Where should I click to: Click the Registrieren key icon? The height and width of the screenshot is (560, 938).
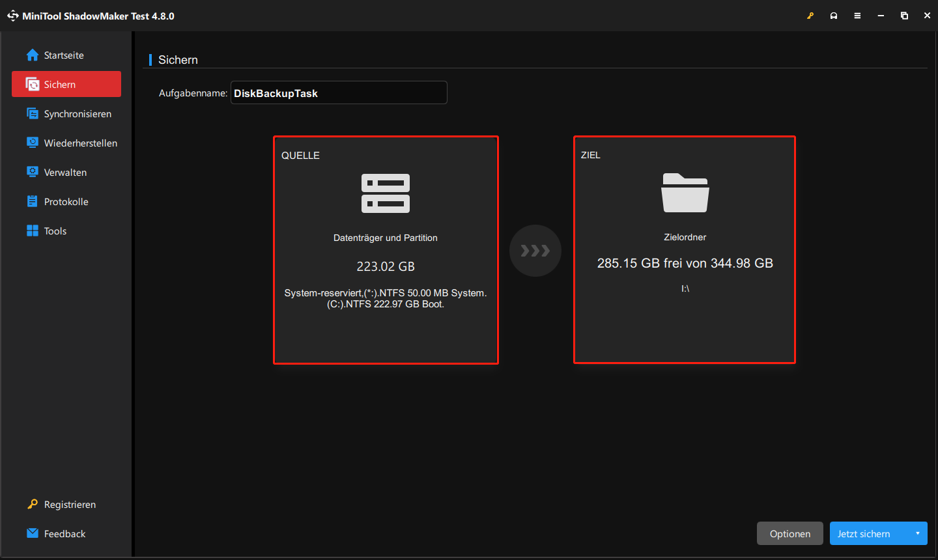[x=33, y=504]
